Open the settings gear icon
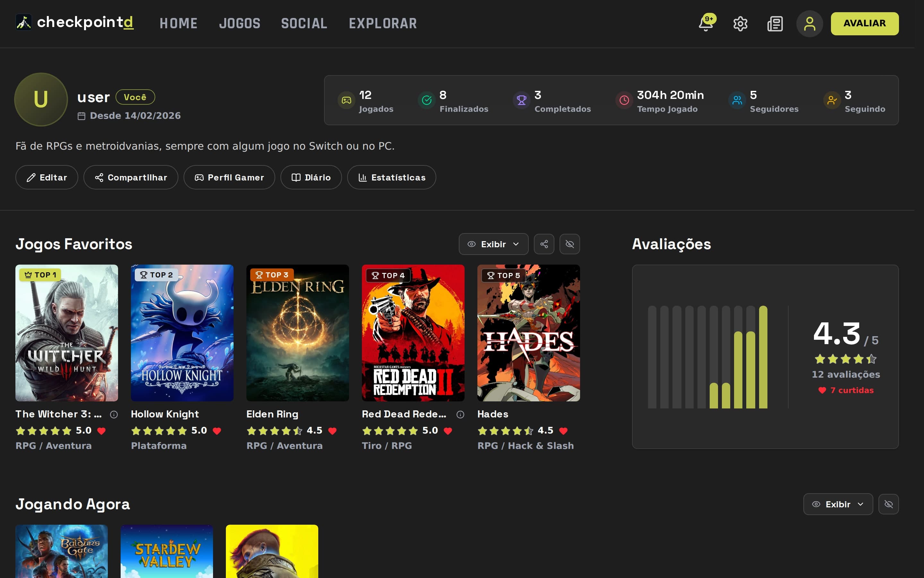This screenshot has height=578, width=924. pyautogui.click(x=740, y=24)
